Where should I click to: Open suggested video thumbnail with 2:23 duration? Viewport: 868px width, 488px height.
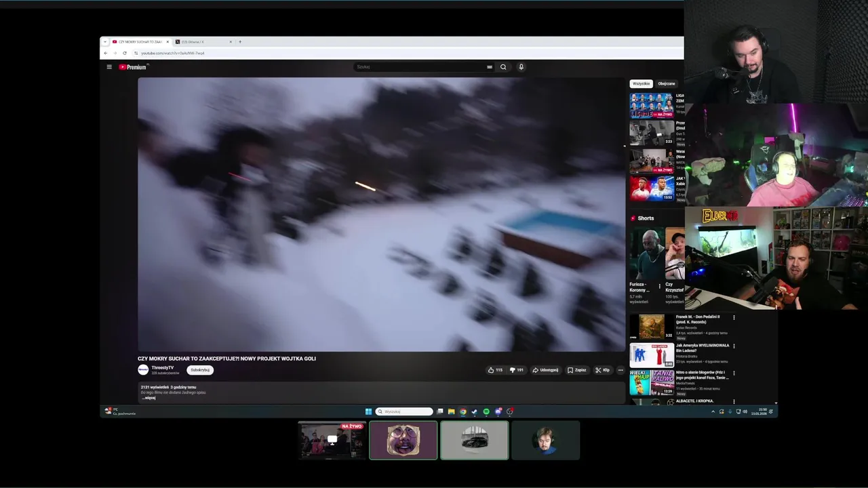(x=652, y=134)
